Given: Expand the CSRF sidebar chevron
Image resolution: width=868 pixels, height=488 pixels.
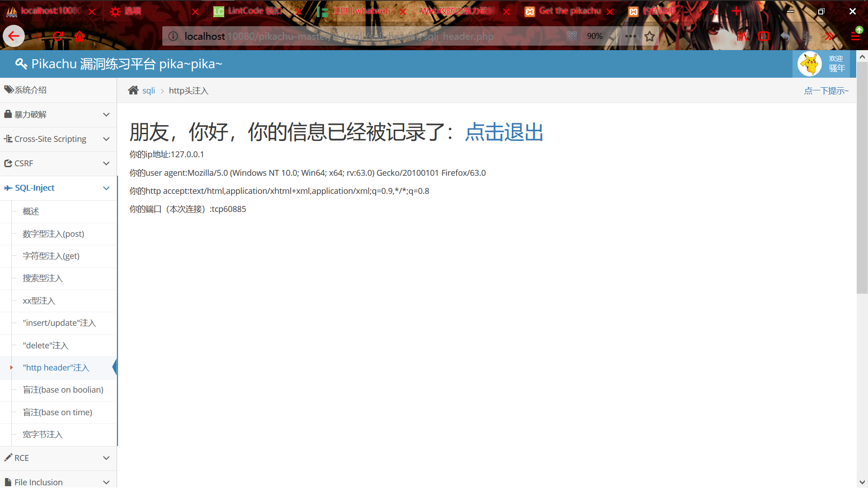Looking at the screenshot, I should click(x=106, y=163).
